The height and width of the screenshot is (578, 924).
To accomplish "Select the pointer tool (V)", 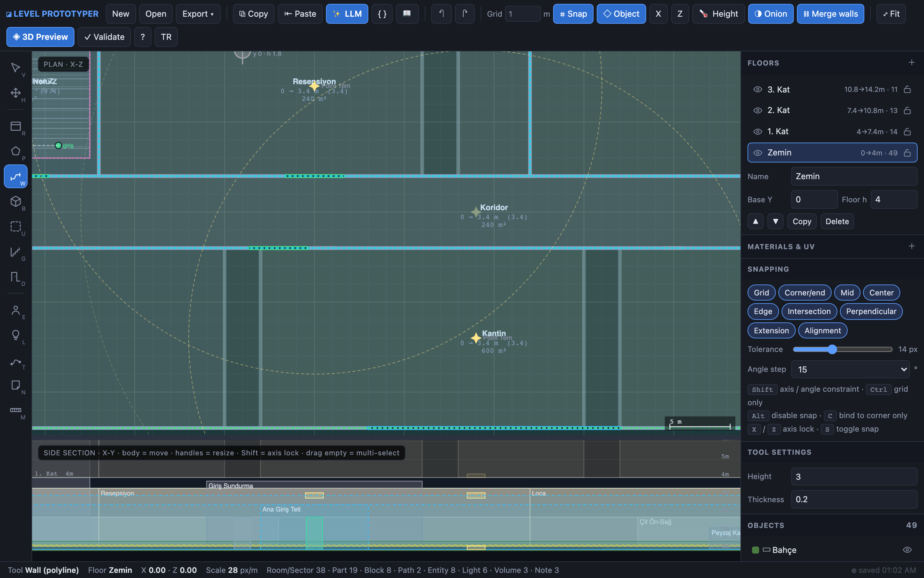I will pyautogui.click(x=16, y=68).
